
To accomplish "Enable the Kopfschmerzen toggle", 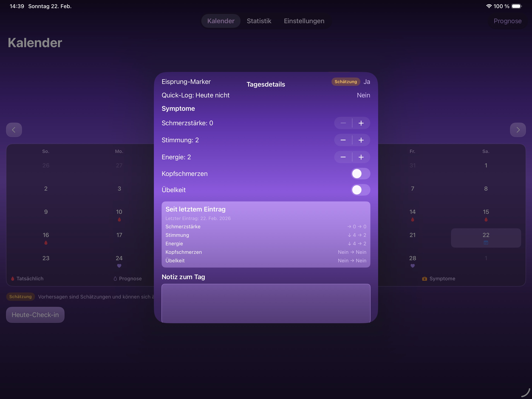I will 360,174.
